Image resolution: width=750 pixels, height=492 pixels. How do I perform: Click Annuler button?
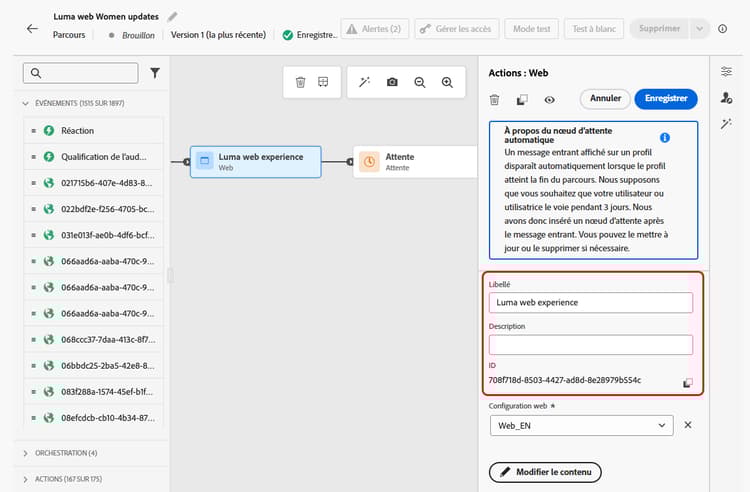coord(605,99)
